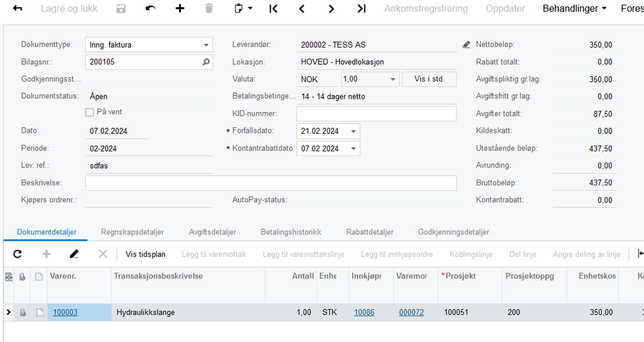644x342 pixels.
Task: Click the Dato field 07.02.2024
Action: point(117,131)
